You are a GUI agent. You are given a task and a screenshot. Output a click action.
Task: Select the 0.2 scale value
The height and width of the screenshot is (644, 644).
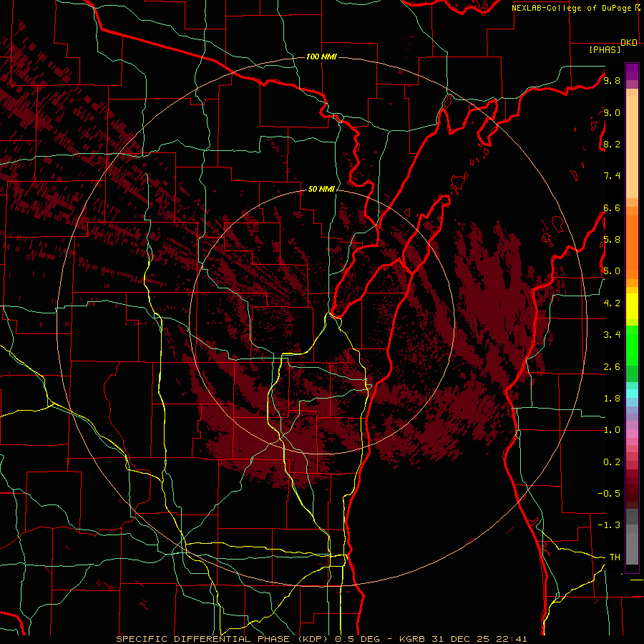tap(612, 462)
